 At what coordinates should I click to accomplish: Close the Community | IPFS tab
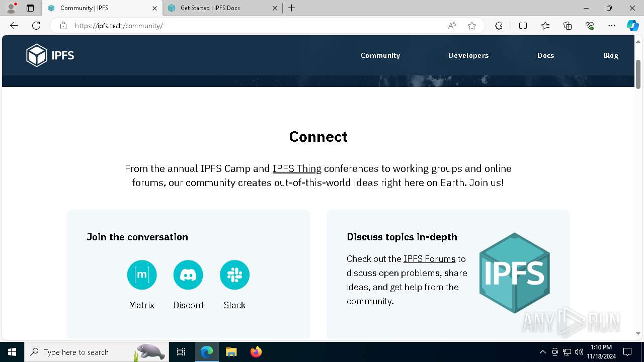click(155, 8)
